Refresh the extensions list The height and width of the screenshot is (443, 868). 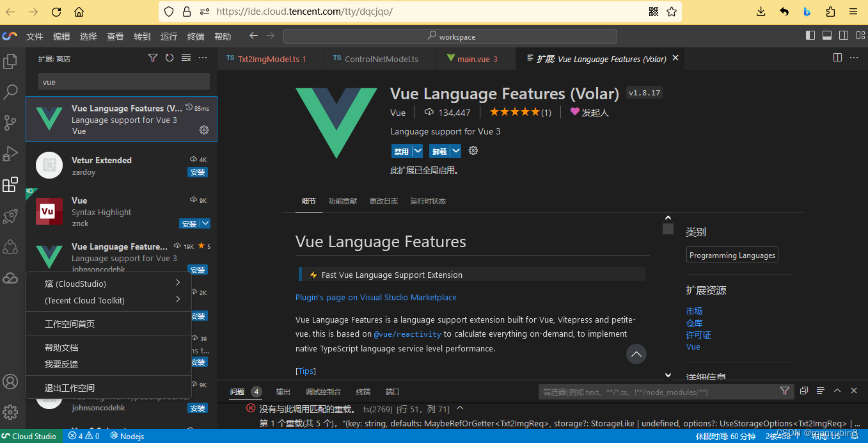pyautogui.click(x=170, y=58)
